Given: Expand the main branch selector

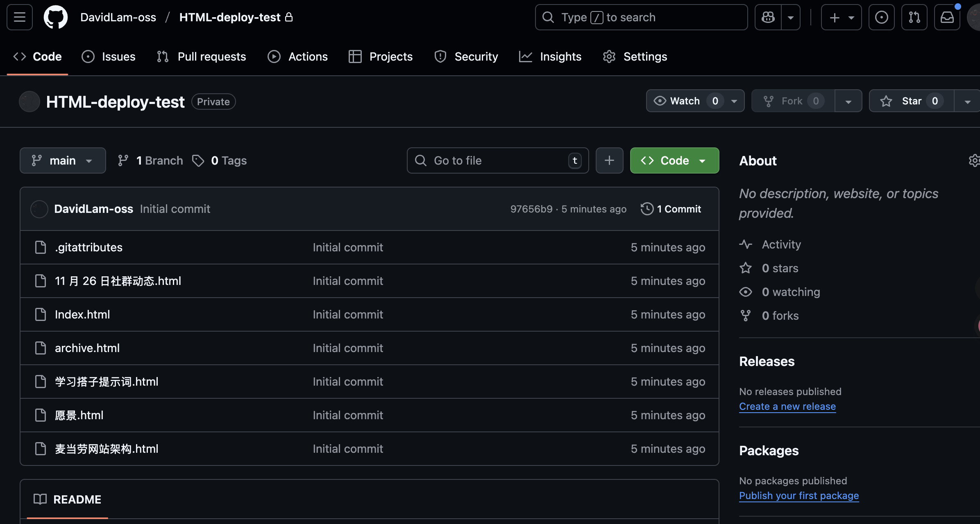Looking at the screenshot, I should click(63, 160).
